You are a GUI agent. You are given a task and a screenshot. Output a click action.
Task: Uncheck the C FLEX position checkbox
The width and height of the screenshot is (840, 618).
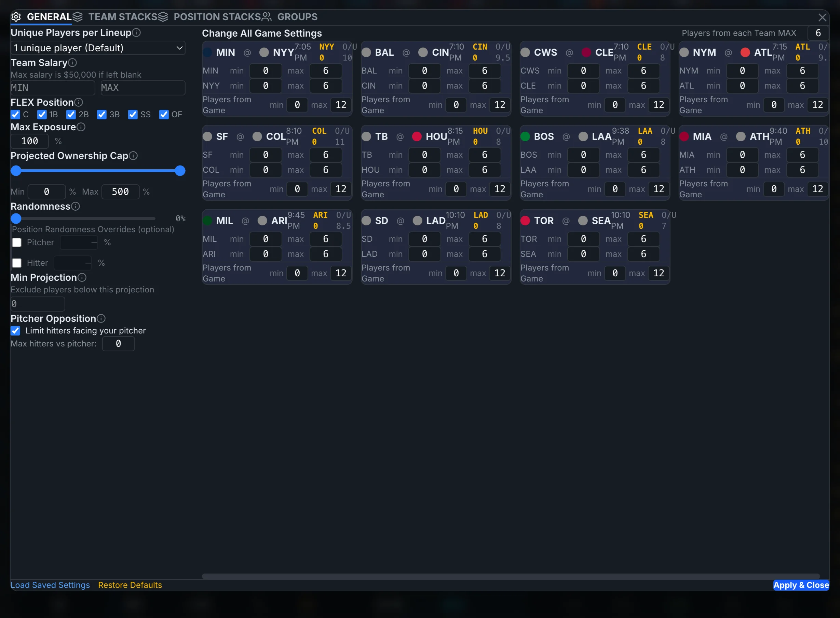(x=15, y=115)
